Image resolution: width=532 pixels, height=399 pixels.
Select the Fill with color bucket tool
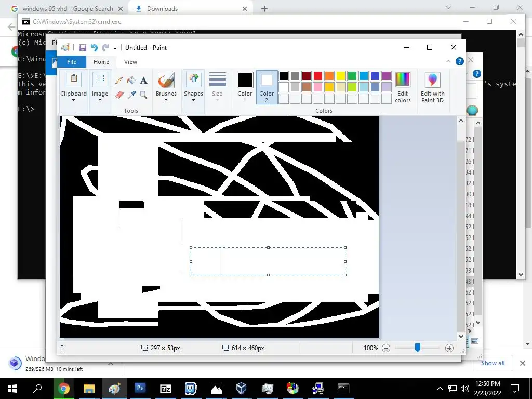pyautogui.click(x=131, y=81)
